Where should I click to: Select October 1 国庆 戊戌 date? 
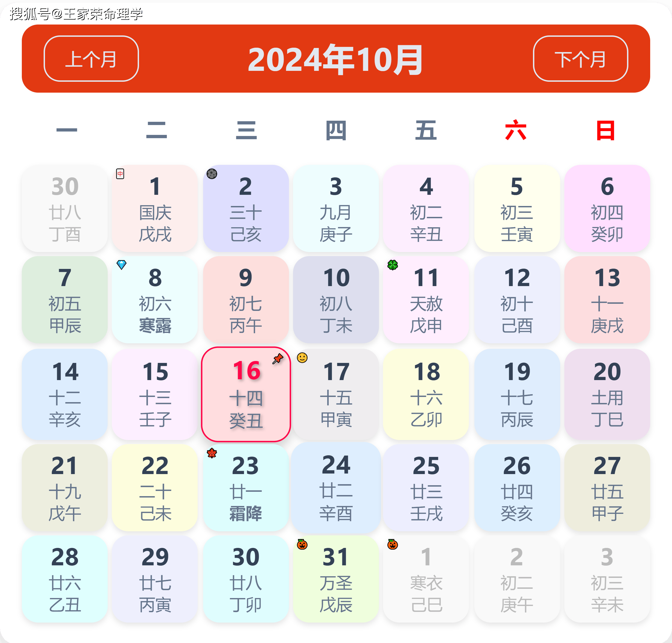pos(155,208)
